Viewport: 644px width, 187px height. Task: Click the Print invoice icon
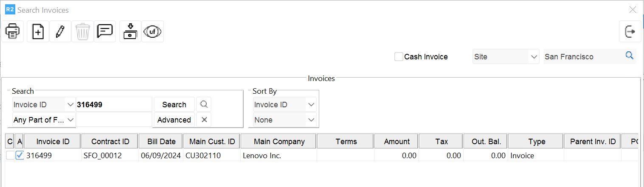point(12,32)
